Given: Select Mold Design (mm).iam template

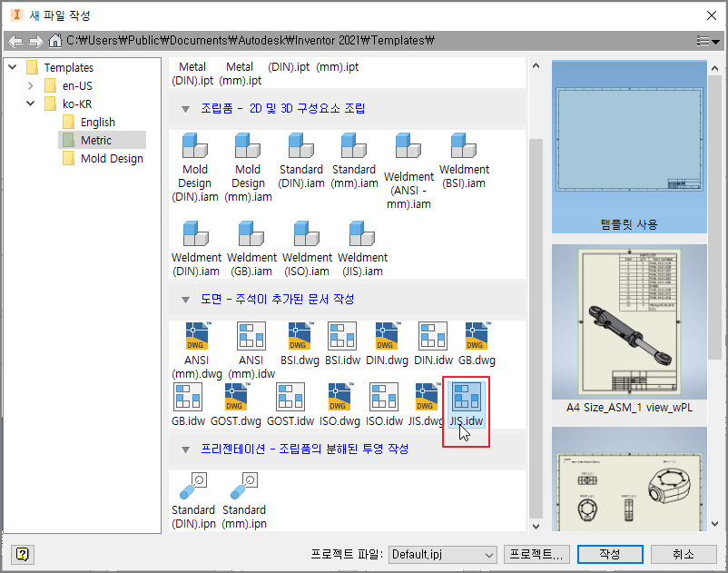Looking at the screenshot, I should 248,168.
